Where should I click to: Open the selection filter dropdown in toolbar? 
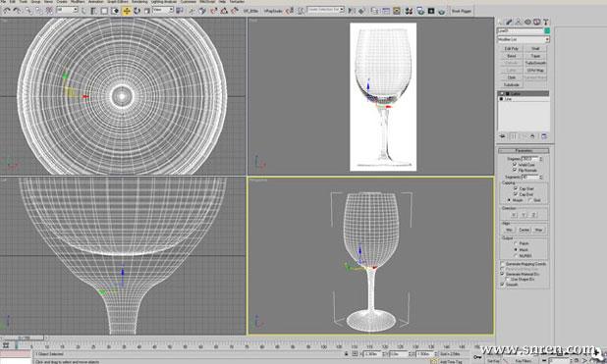(x=67, y=10)
